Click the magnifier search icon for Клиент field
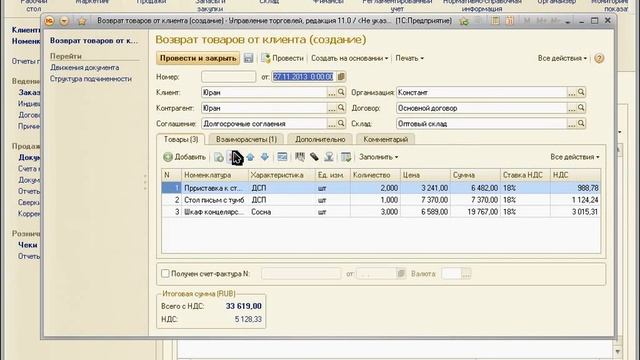Image resolution: width=640 pixels, height=360 pixels. 341,92
